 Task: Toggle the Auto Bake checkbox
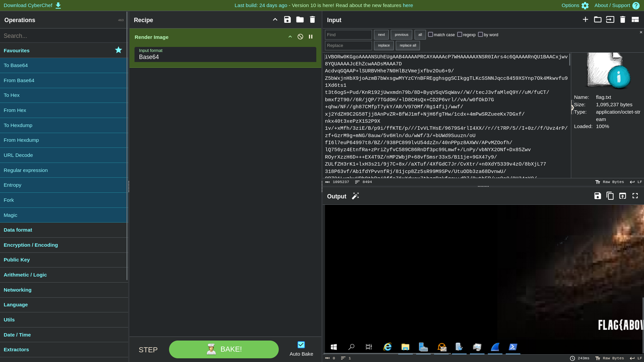point(301,345)
